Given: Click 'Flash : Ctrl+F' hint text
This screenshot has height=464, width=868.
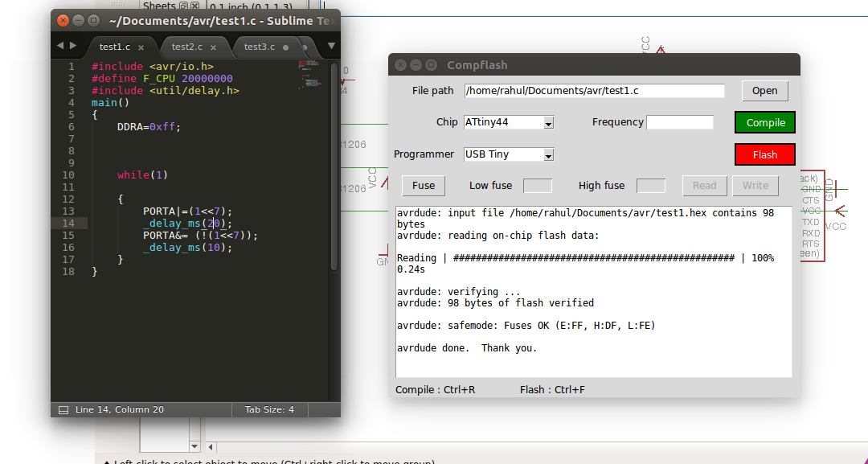Looking at the screenshot, I should [552, 390].
